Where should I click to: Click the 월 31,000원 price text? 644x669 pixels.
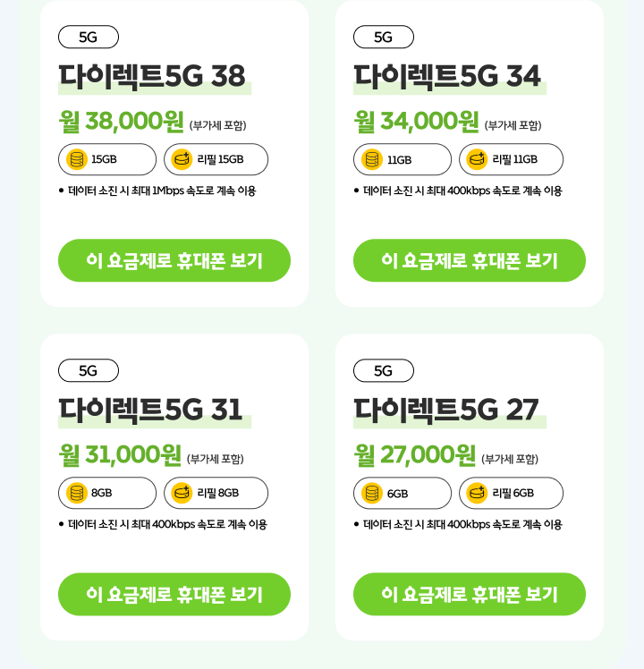click(121, 454)
